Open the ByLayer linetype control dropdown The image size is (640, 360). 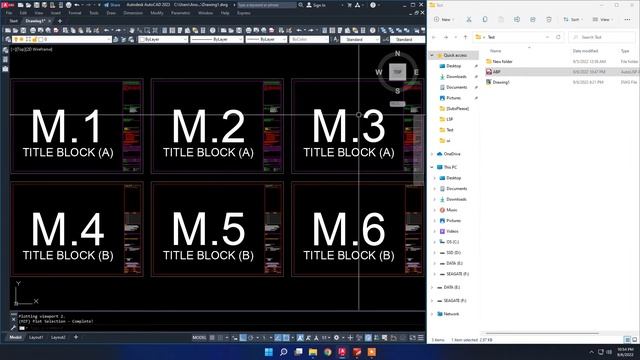(x=217, y=40)
